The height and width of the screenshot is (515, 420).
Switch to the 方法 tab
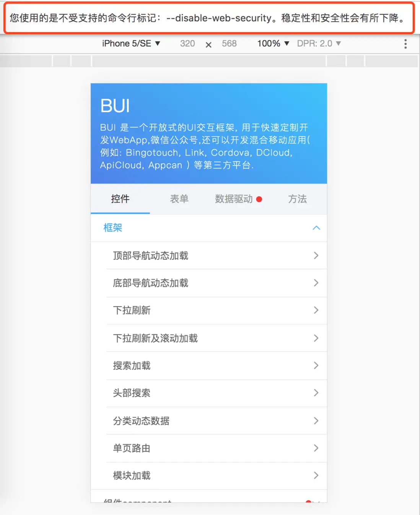click(x=297, y=199)
